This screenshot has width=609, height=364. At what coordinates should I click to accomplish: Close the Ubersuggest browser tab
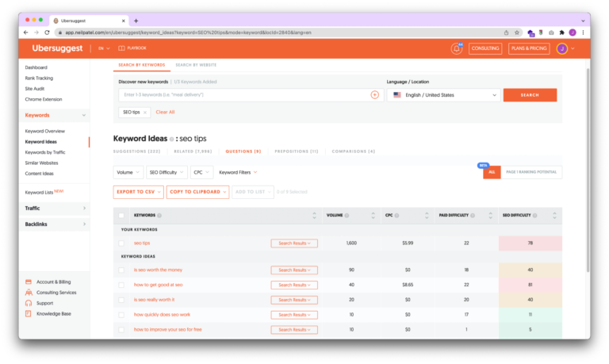pos(124,21)
